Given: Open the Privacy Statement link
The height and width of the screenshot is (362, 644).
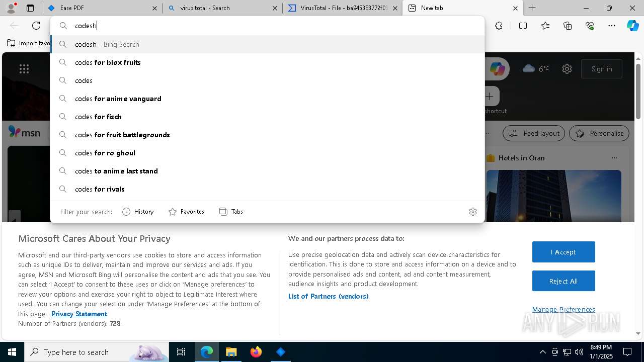Looking at the screenshot, I should point(79,314).
